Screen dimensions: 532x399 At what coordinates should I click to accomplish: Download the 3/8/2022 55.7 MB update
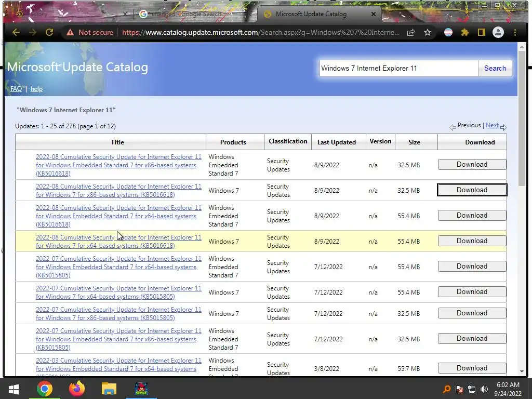pos(472,368)
